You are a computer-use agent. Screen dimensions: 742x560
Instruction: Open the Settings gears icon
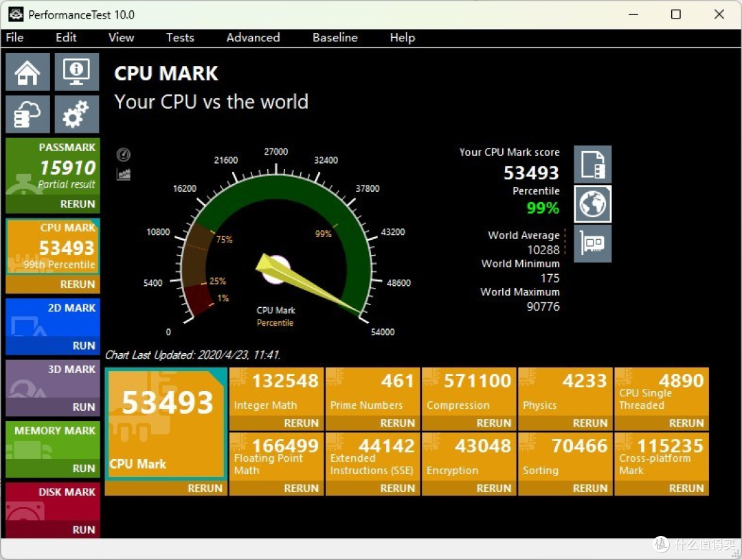tap(77, 115)
